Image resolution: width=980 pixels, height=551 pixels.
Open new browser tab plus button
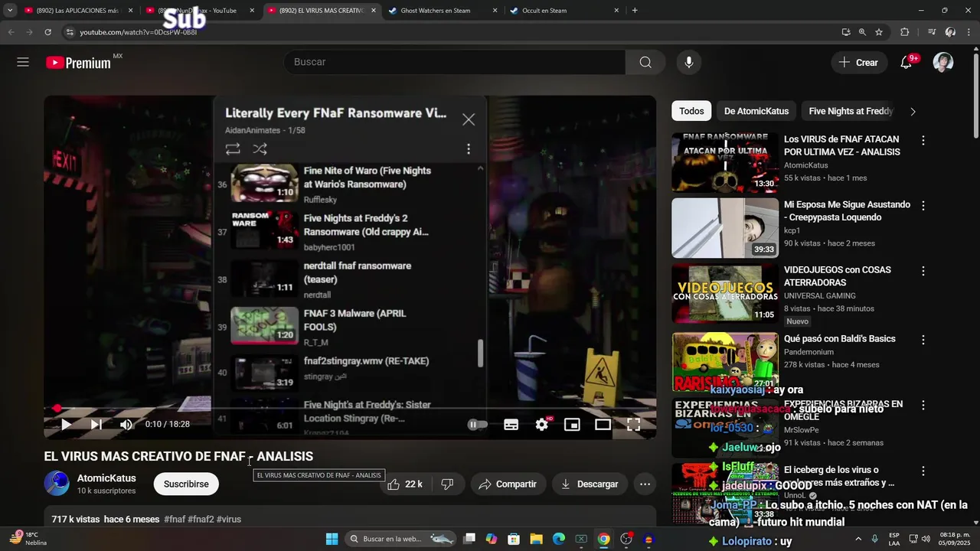[x=635, y=11]
